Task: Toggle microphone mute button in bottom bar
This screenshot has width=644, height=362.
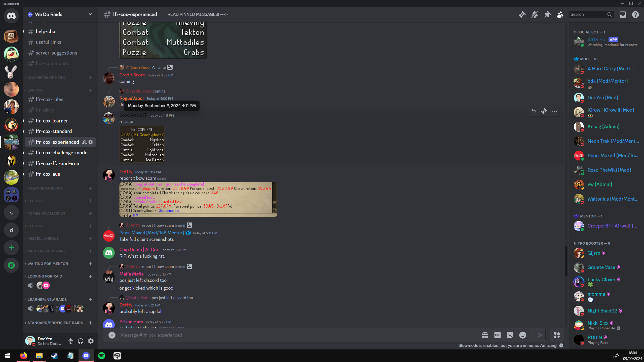Action: pos(70,341)
